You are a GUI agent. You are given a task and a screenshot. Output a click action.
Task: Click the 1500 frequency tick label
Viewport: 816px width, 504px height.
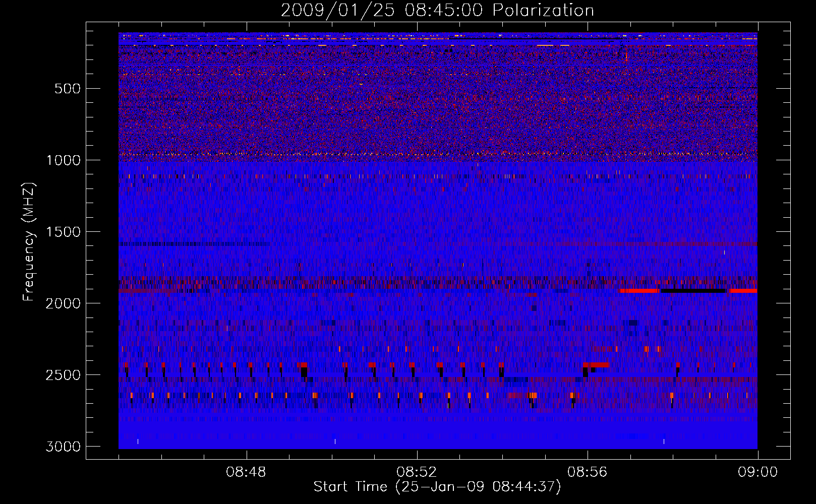63,232
